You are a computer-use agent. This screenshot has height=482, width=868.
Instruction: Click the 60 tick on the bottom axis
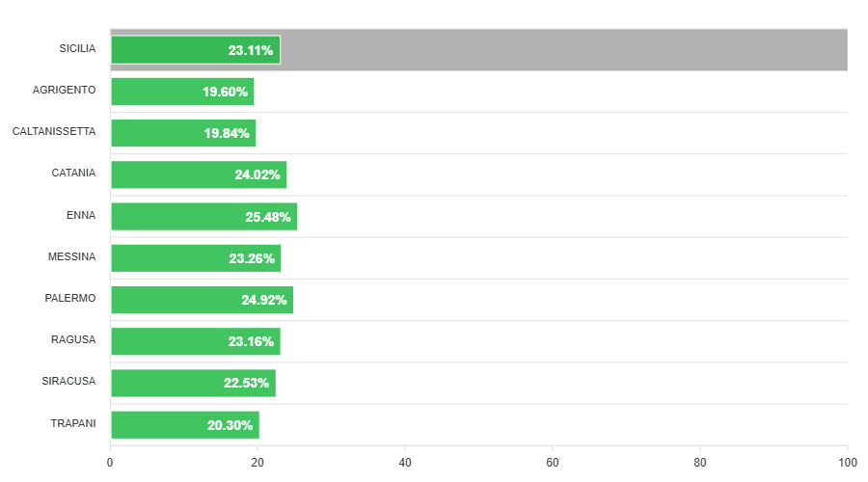coord(553,463)
